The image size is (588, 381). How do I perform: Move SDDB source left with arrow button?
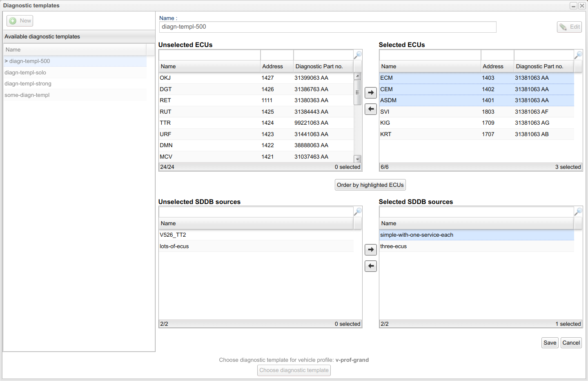click(x=370, y=266)
